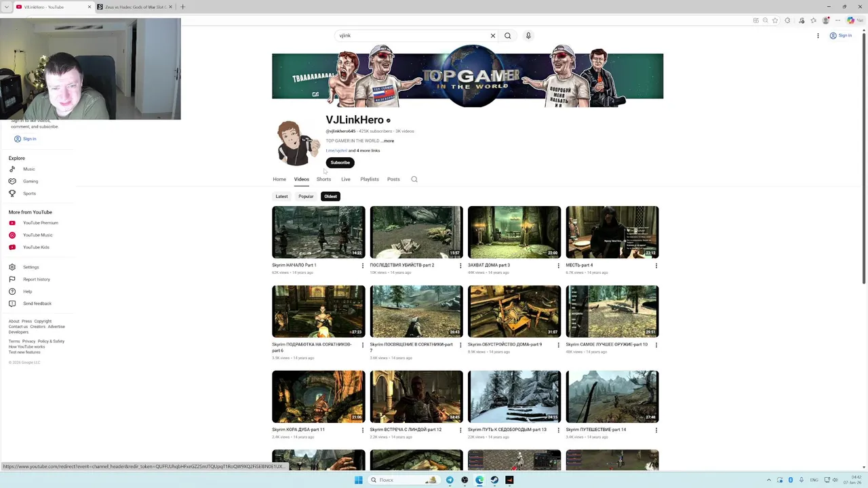Click Send feedback in the sidebar
Image resolution: width=868 pixels, height=488 pixels.
(37, 304)
